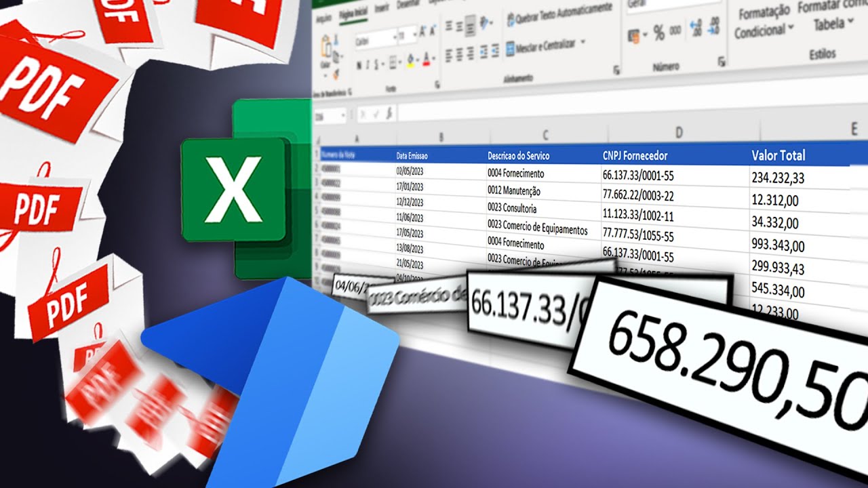The height and width of the screenshot is (488, 868).
Task: Select date cell 02/05/2023
Action: (410, 172)
